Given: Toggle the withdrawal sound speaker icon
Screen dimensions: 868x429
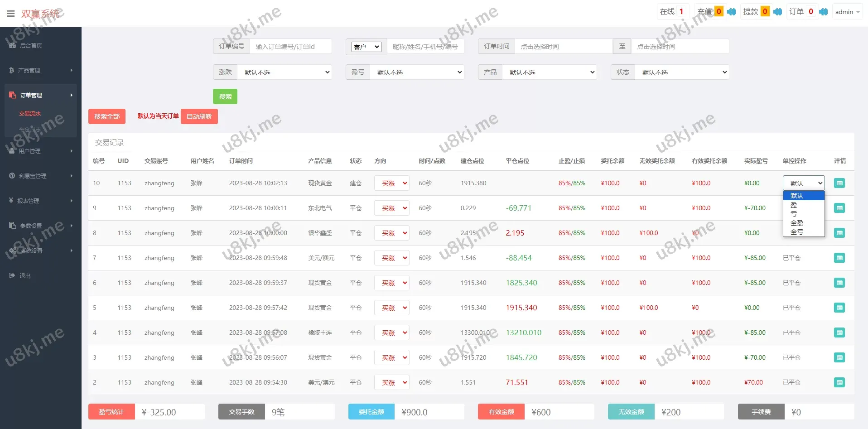Looking at the screenshot, I should pos(777,12).
